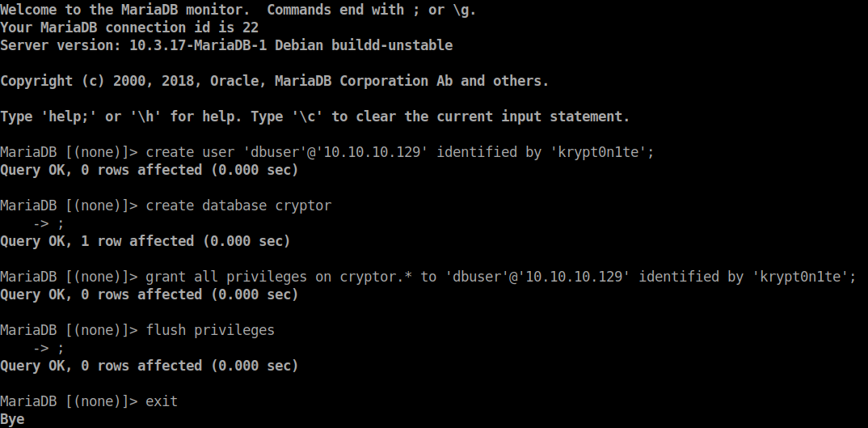
Task: Click the 'exit' command text
Action: [162, 401]
